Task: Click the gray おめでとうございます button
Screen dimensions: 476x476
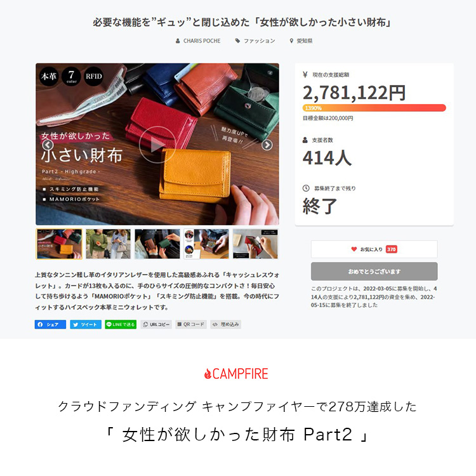Action: 374,272
